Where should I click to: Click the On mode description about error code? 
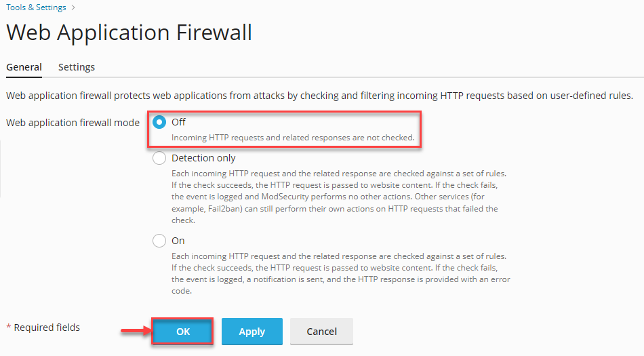340,273
